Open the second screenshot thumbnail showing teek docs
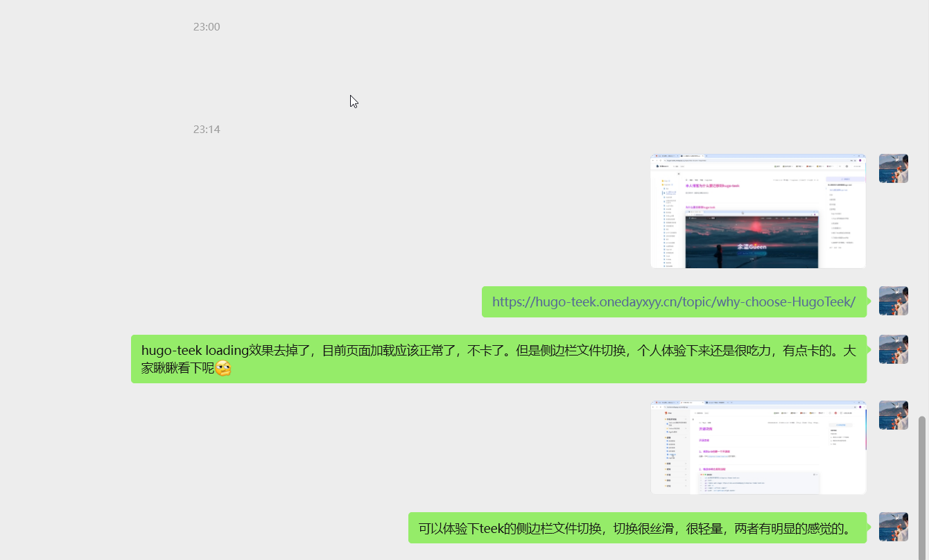The width and height of the screenshot is (929, 560). tap(758, 447)
